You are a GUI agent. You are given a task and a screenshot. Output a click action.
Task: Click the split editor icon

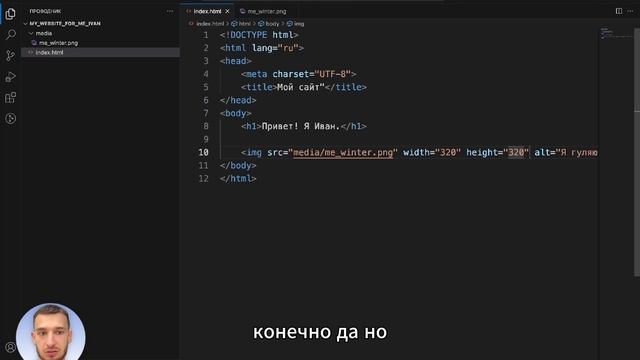point(619,11)
